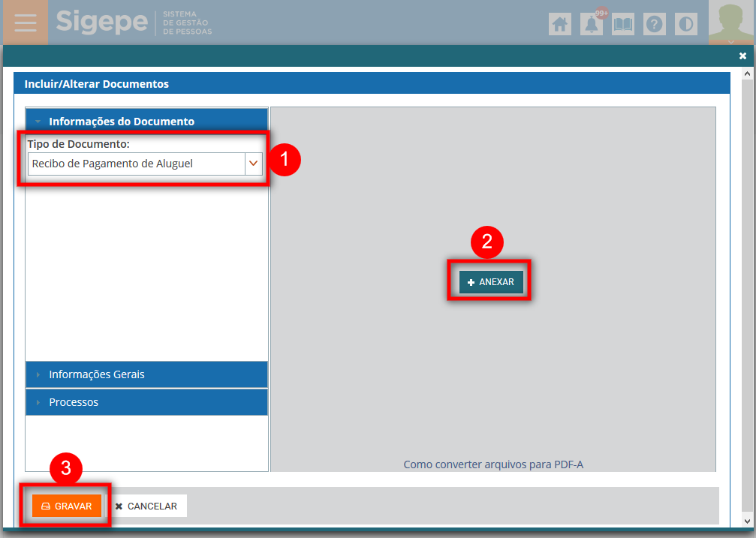Image resolution: width=756 pixels, height=538 pixels.
Task: Open the help question mark icon
Action: [x=655, y=24]
